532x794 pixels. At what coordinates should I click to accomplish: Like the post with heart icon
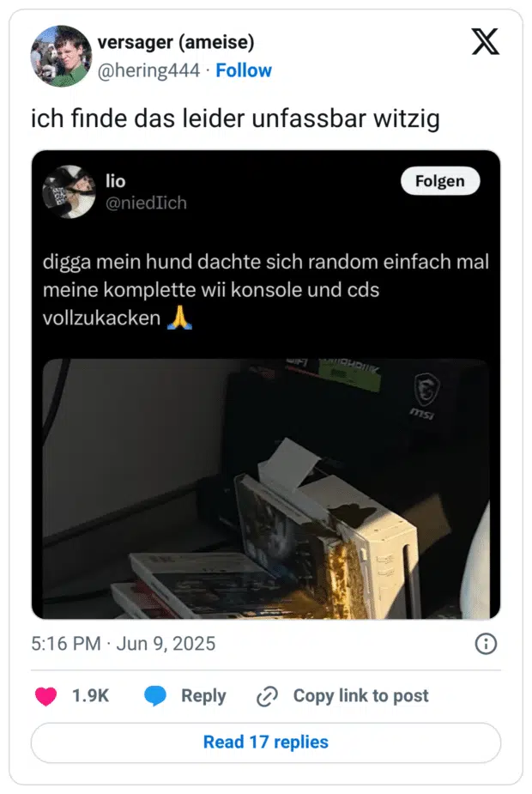(x=45, y=696)
